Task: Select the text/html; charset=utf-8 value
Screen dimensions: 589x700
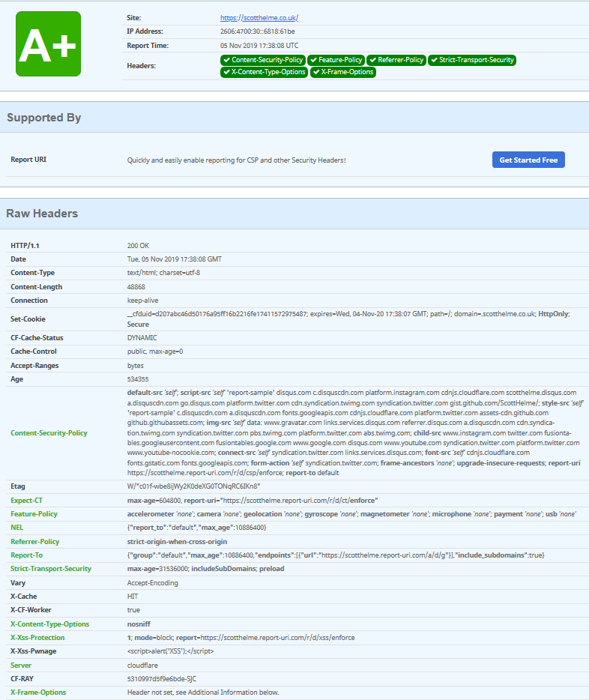Action: click(x=163, y=273)
